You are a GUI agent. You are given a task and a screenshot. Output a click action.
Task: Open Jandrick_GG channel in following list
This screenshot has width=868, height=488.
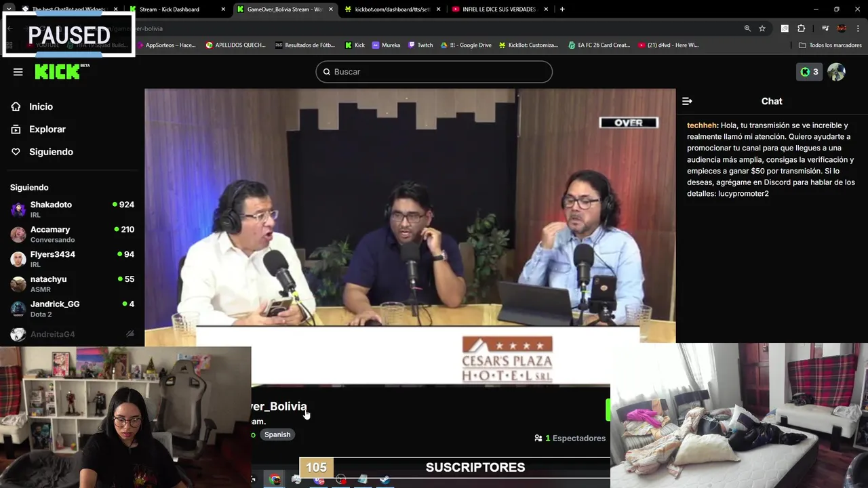click(x=72, y=308)
